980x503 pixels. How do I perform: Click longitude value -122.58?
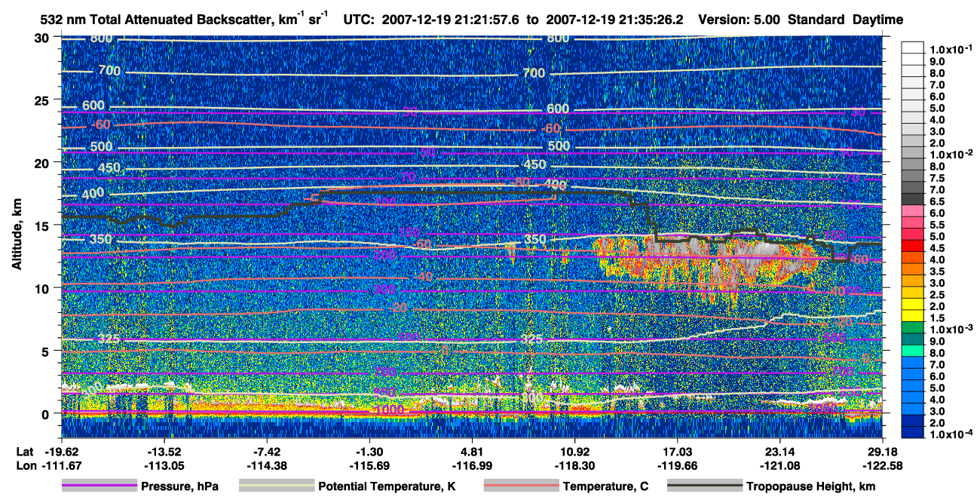(882, 465)
